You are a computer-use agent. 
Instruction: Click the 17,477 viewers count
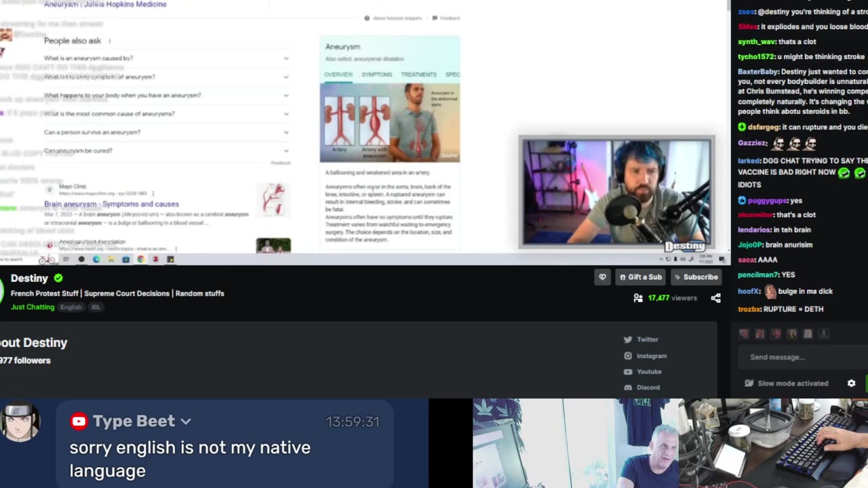(x=672, y=298)
